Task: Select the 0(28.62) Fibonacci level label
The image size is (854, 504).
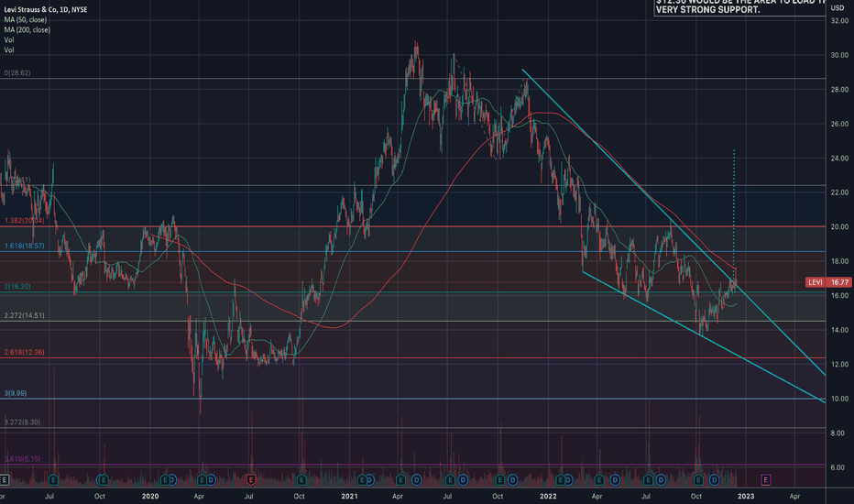Action: [x=17, y=72]
